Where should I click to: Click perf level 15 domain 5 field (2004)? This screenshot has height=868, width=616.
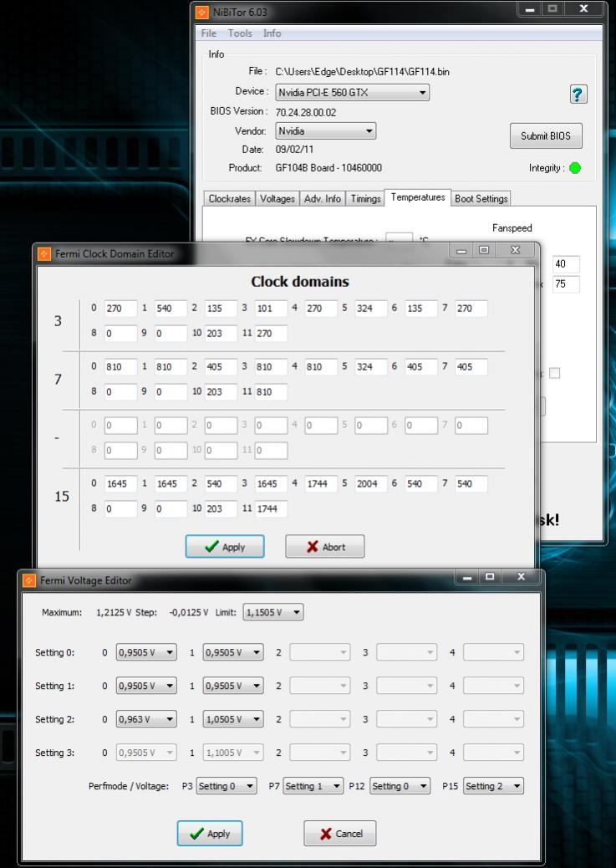(x=371, y=484)
